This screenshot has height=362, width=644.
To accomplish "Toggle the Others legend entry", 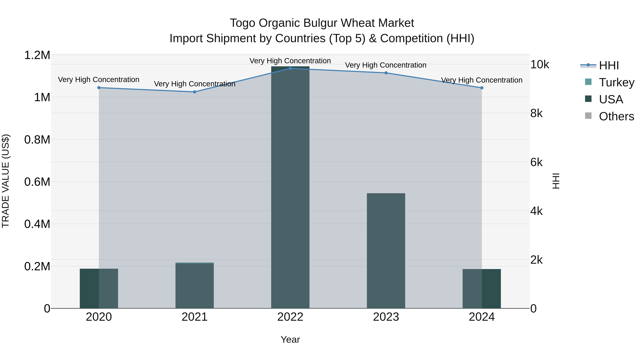I will (x=609, y=116).
